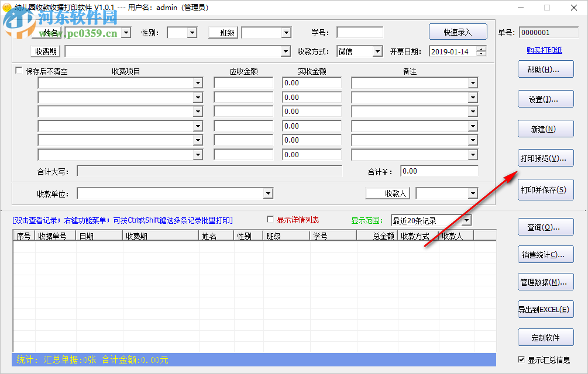Expand the 姓名 name dropdown
588x374 pixels.
click(x=126, y=33)
